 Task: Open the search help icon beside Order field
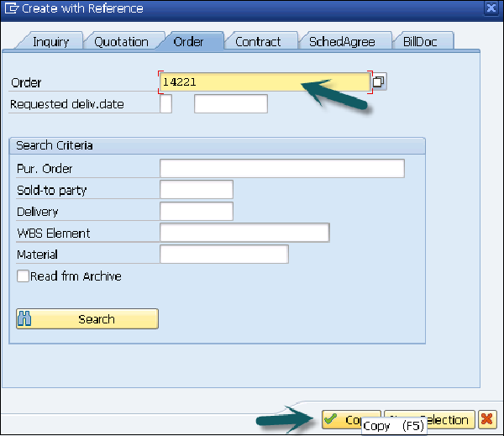coord(379,81)
